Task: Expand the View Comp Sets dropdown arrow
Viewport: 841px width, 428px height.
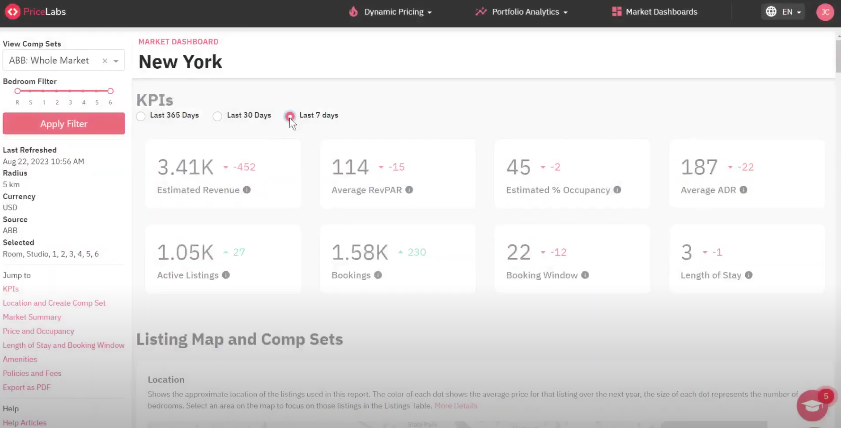Action: coord(116,61)
